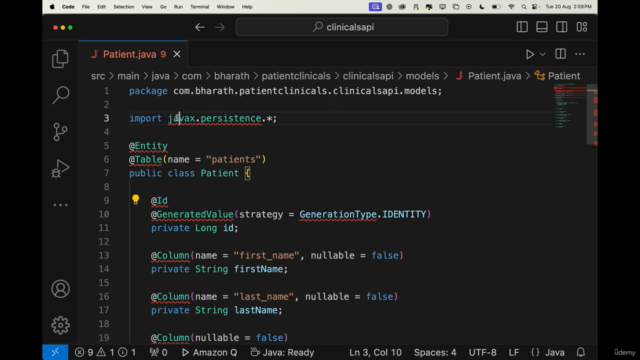640x360 pixels.
Task: Show errors and warnings in status bar
Action: (x=105, y=352)
